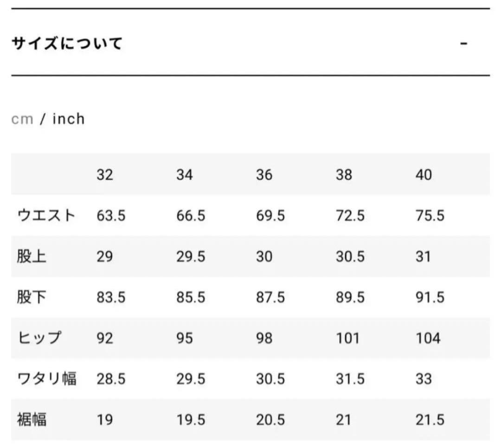Select the size 40 column header
501x448 pixels.
point(424,174)
